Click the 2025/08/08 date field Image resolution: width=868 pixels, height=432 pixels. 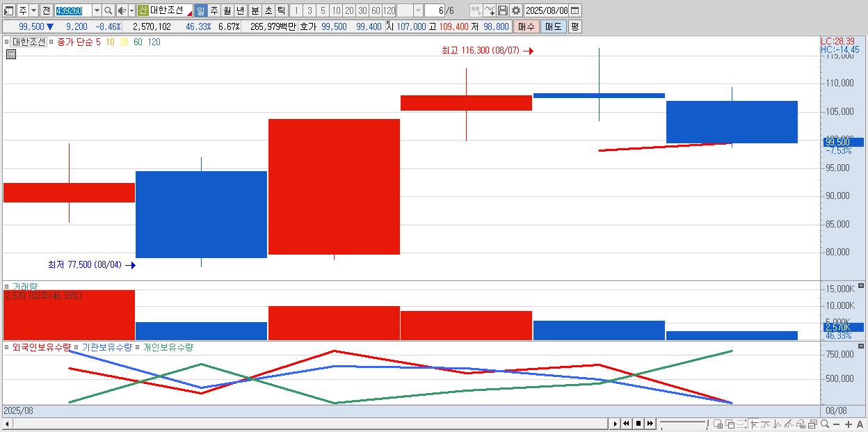[547, 10]
